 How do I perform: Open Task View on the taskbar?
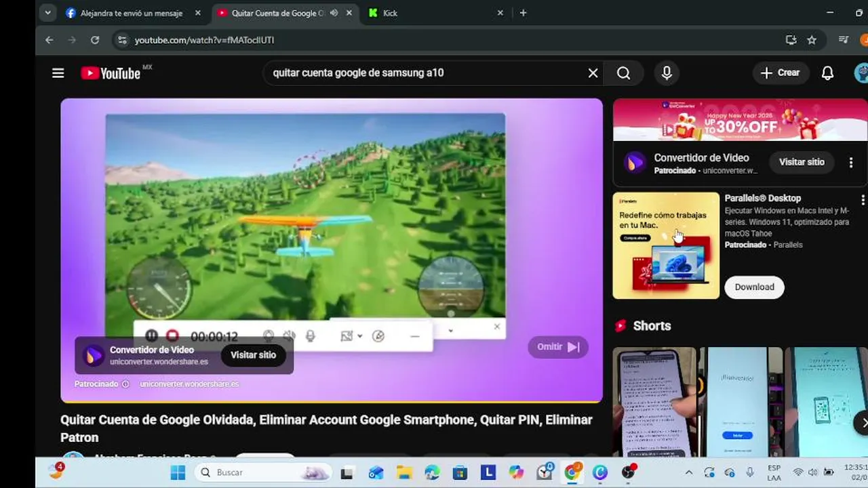347,472
